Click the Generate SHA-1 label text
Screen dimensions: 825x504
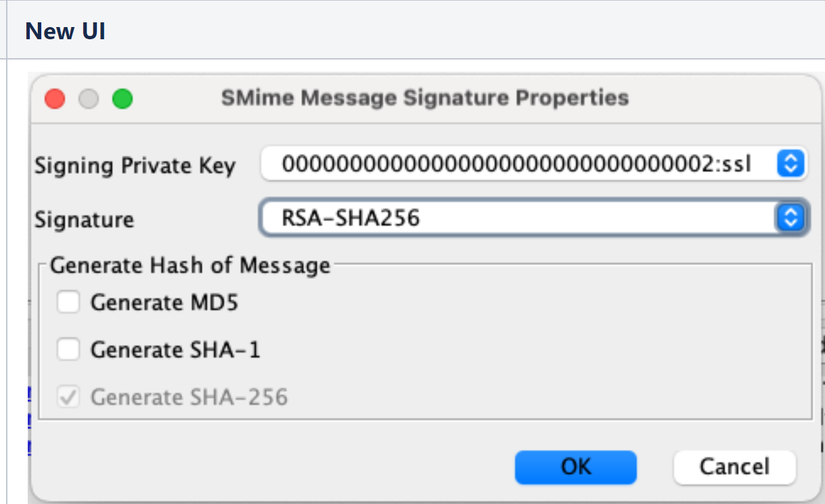click(175, 350)
